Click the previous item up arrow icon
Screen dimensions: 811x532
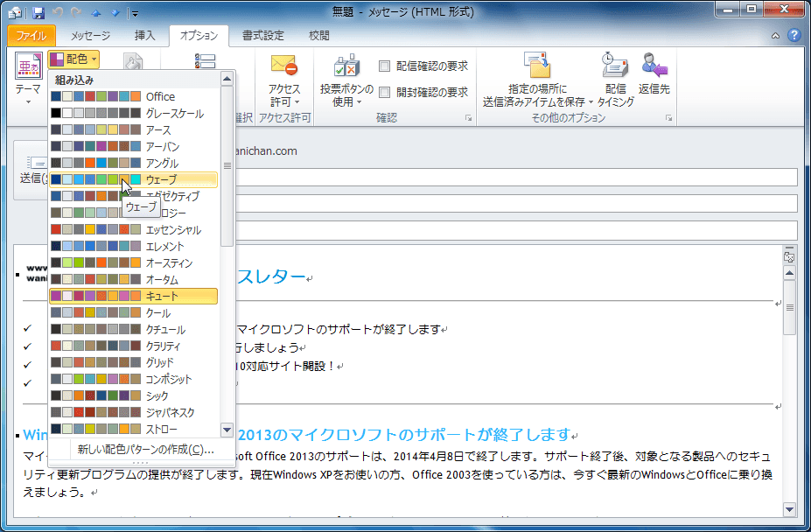pyautogui.click(x=95, y=13)
